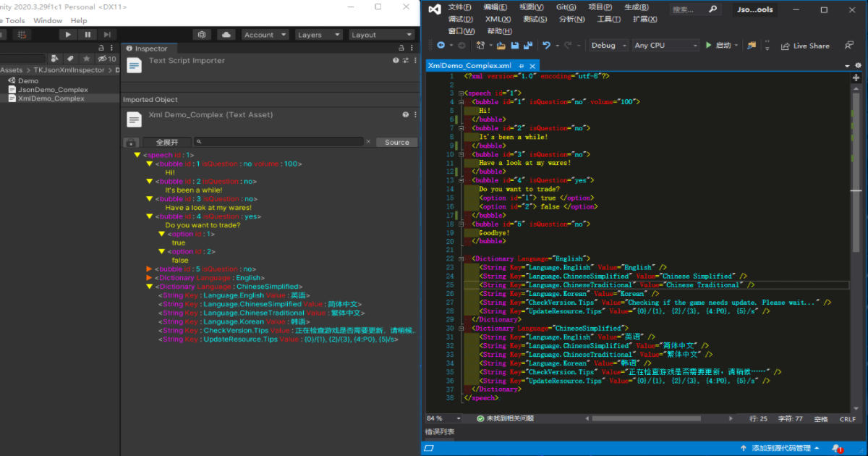Toggle hidden packages visibility in Project panel

tap(106, 59)
